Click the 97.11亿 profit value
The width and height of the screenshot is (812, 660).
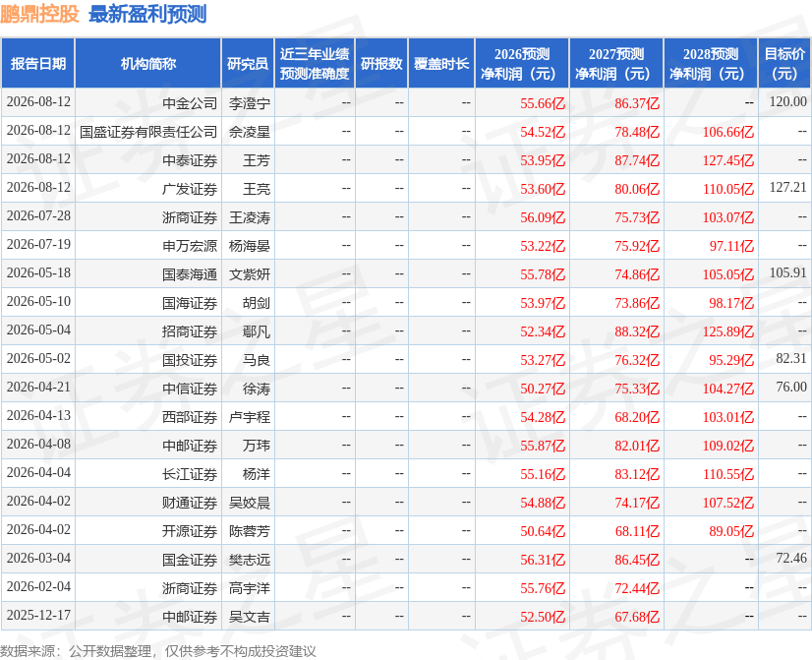tap(731, 246)
